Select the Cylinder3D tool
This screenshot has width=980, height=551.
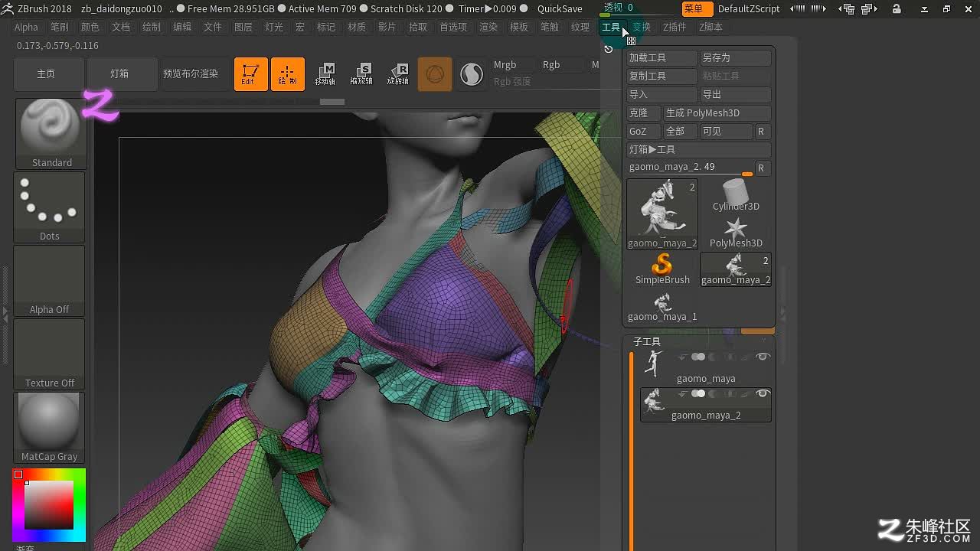coord(736,196)
